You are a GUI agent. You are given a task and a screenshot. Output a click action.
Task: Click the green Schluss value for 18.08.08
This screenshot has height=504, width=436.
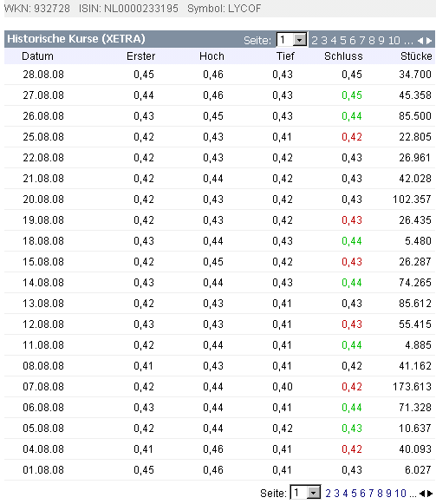[352, 241]
